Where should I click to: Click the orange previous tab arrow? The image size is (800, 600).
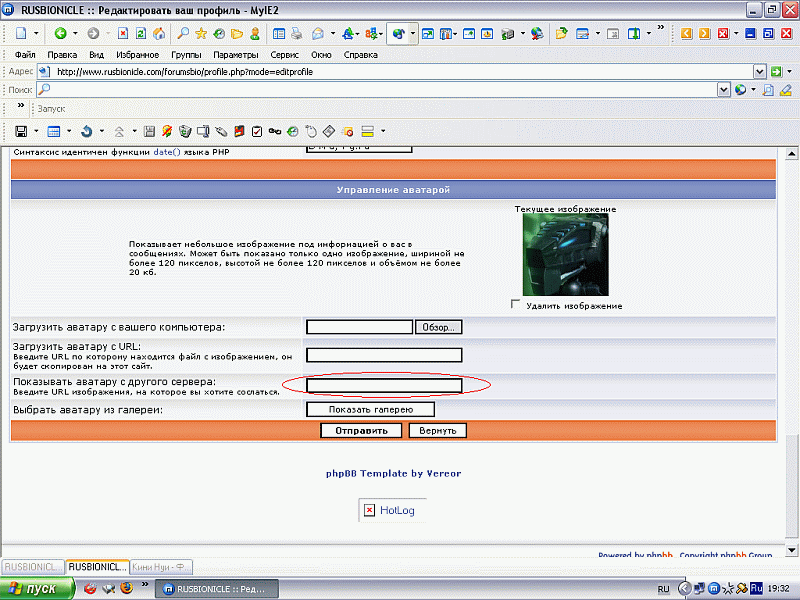point(687,34)
